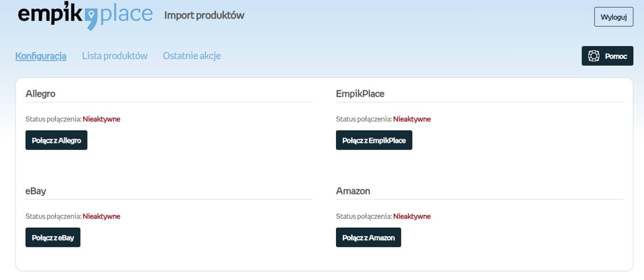Image resolution: width=644 pixels, height=280 pixels.
Task: Click the eBay section heading
Action: pos(36,191)
